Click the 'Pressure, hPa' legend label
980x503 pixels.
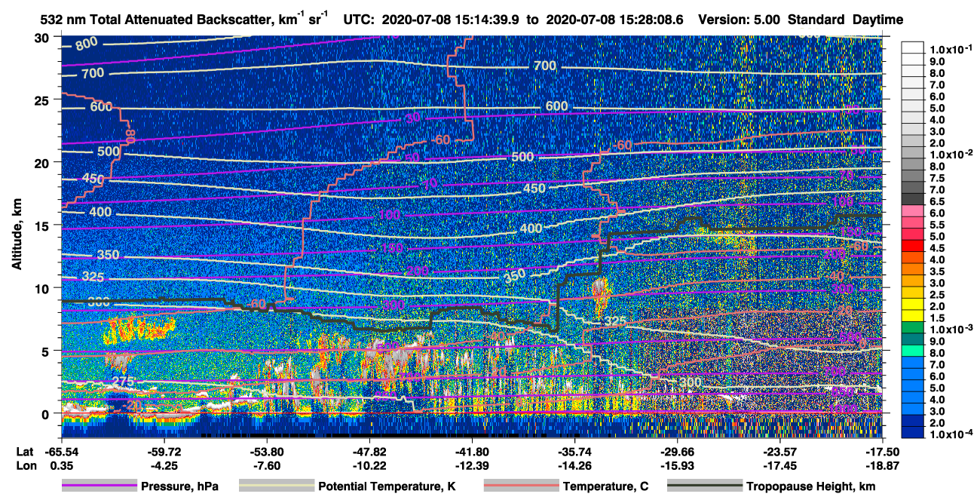[x=179, y=486]
